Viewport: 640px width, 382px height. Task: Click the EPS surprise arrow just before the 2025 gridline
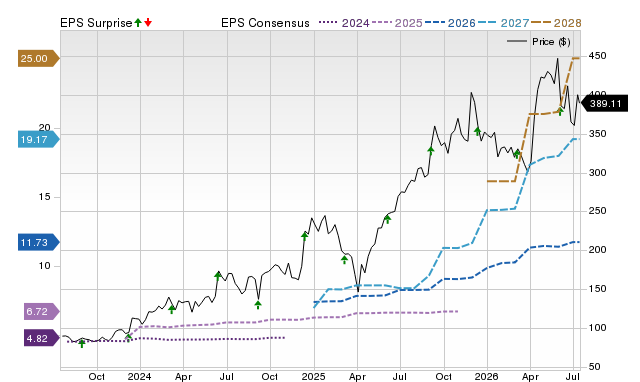click(x=304, y=236)
